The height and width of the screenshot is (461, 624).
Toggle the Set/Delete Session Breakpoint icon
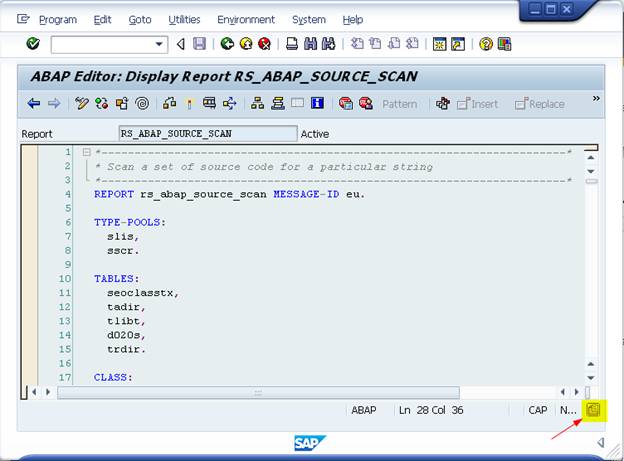coord(346,104)
